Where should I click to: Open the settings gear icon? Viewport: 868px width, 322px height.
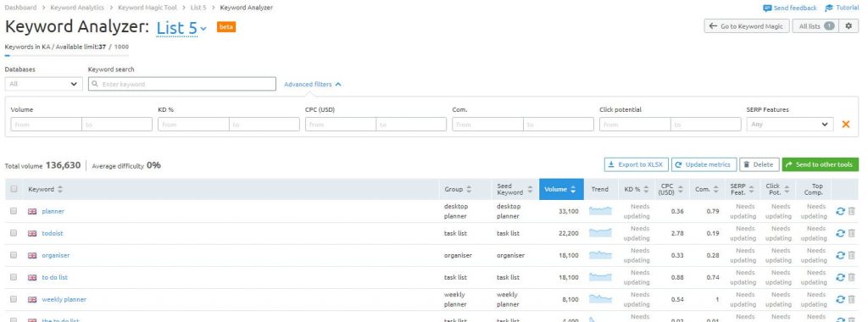point(849,26)
